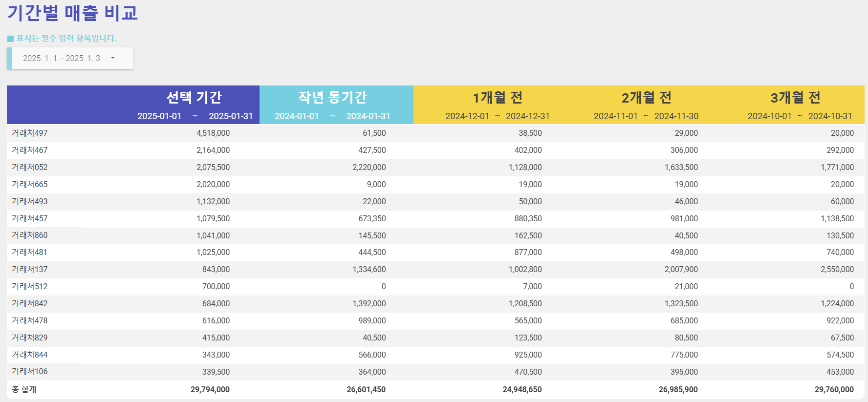
Task: Click value 50,000 for 거래처493
Action: pyautogui.click(x=530, y=202)
